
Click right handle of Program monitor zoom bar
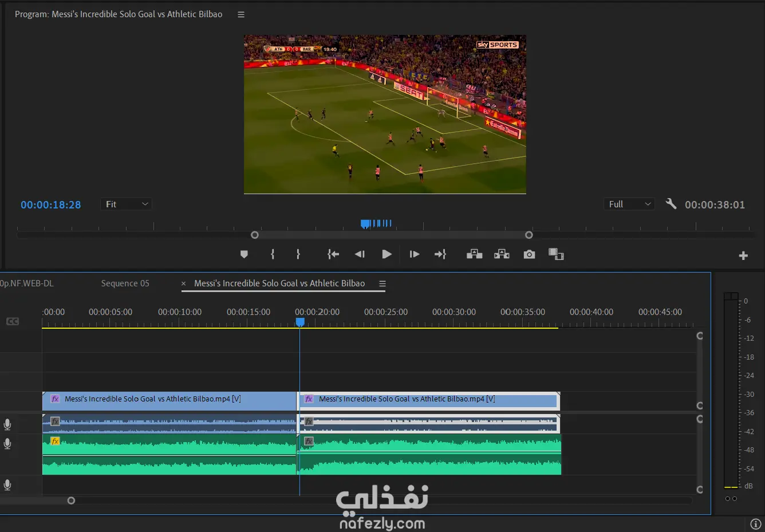click(529, 235)
